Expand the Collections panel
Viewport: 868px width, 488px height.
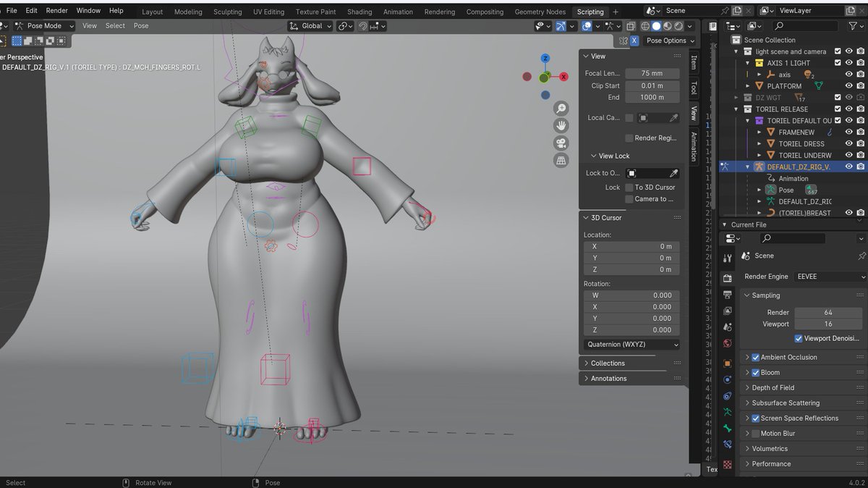pyautogui.click(x=630, y=363)
